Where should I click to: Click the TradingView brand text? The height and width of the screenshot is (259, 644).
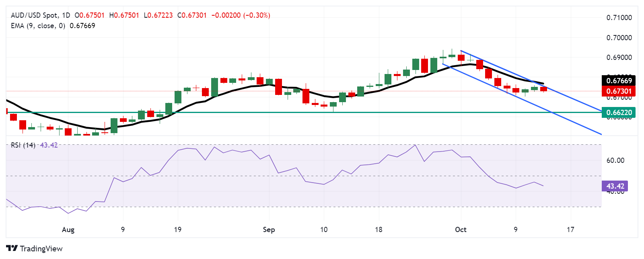pyautogui.click(x=41, y=249)
